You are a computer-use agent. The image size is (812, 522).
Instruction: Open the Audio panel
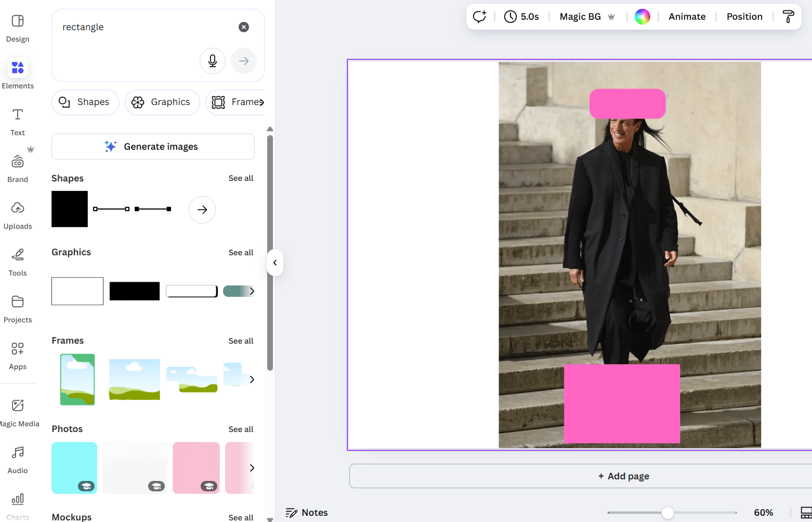coord(18,460)
